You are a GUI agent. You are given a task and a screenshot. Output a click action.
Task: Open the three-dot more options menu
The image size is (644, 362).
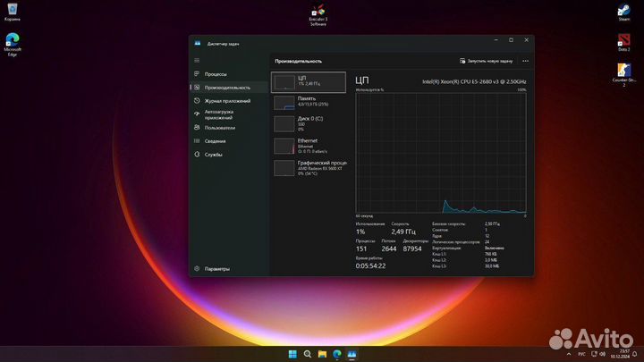(x=525, y=61)
